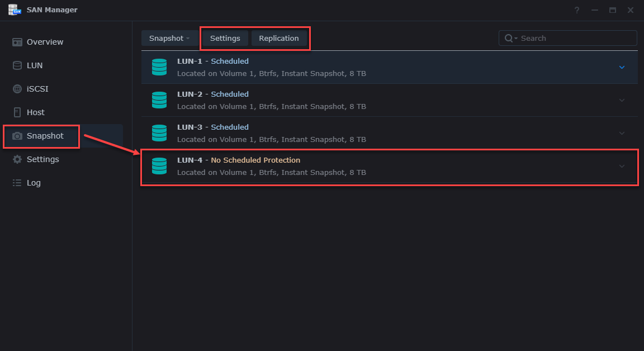Open the search filter dropdown magnifier

510,38
